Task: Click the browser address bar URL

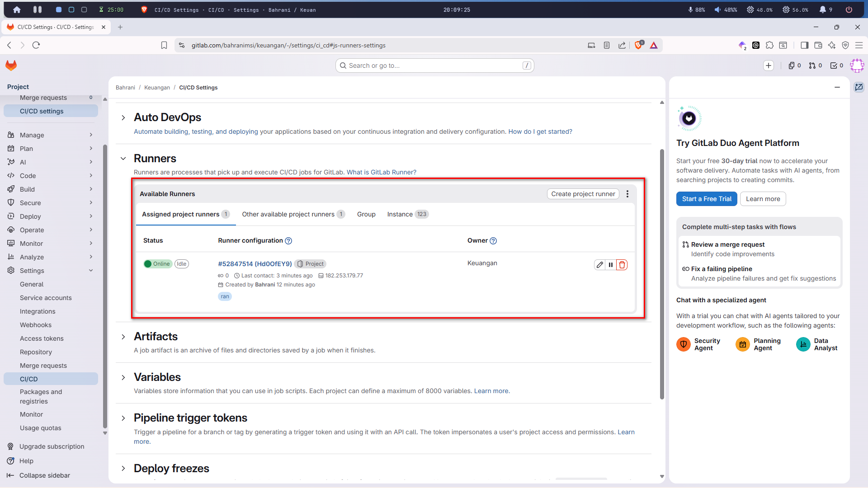Action: click(x=288, y=45)
